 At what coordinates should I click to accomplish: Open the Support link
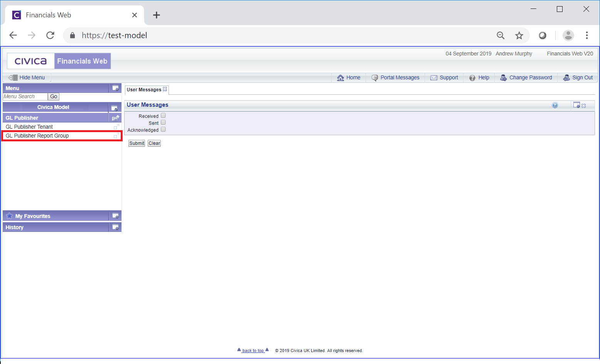point(444,77)
